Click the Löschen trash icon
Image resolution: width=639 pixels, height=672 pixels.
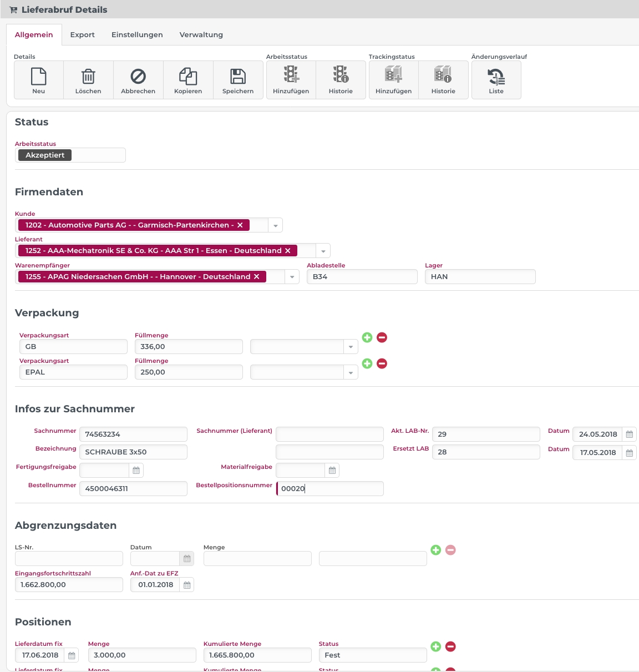(88, 77)
